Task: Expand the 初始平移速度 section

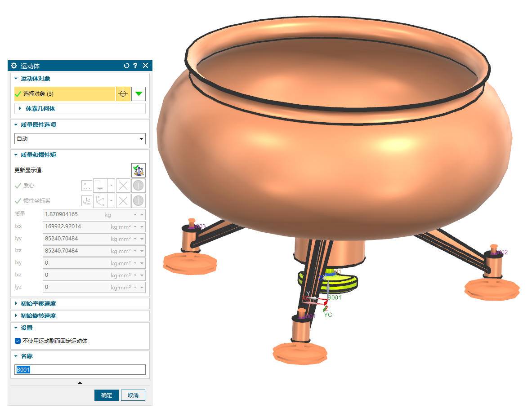Action: 38,304
